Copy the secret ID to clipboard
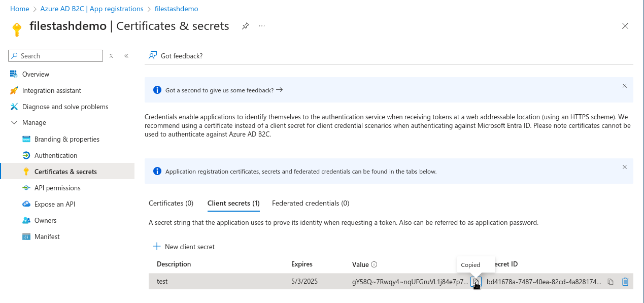 [611, 282]
